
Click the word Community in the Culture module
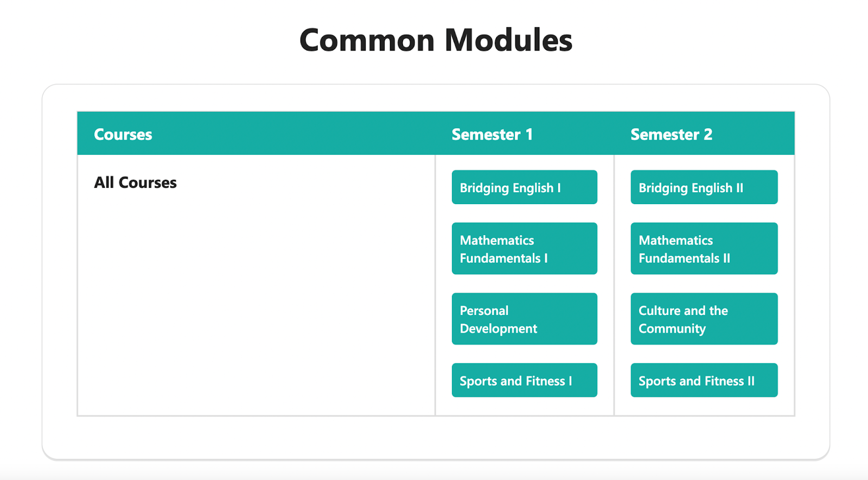pyautogui.click(x=672, y=329)
